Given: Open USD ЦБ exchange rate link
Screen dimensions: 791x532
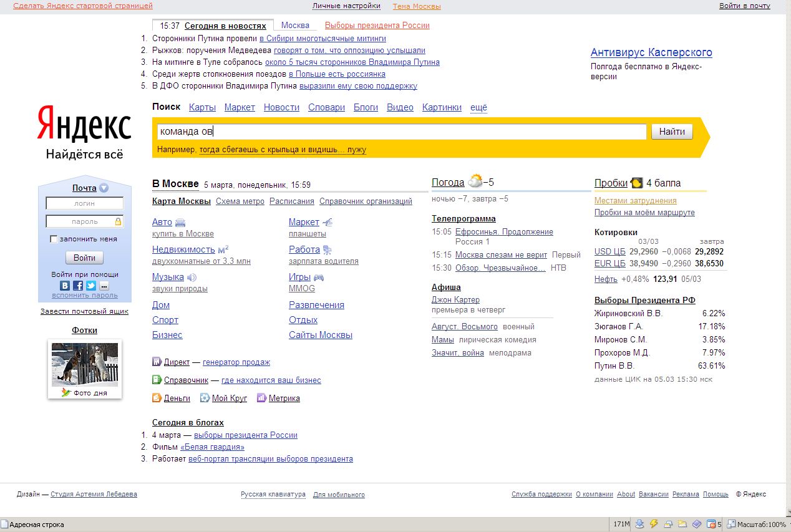Looking at the screenshot, I should click(610, 251).
